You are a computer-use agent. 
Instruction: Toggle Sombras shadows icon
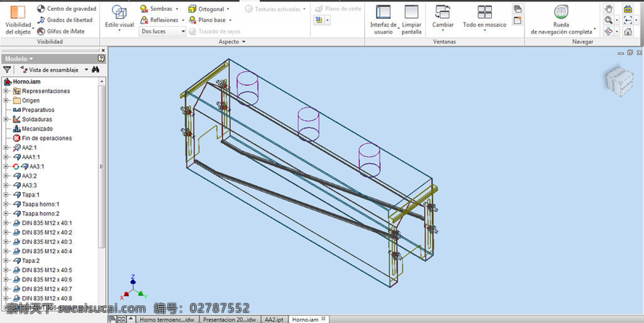tap(144, 9)
